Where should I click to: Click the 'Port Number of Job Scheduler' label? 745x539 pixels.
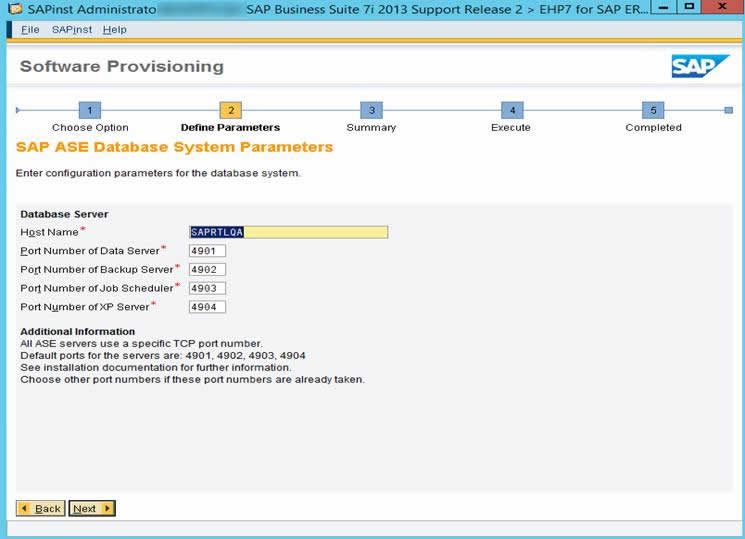(x=97, y=288)
